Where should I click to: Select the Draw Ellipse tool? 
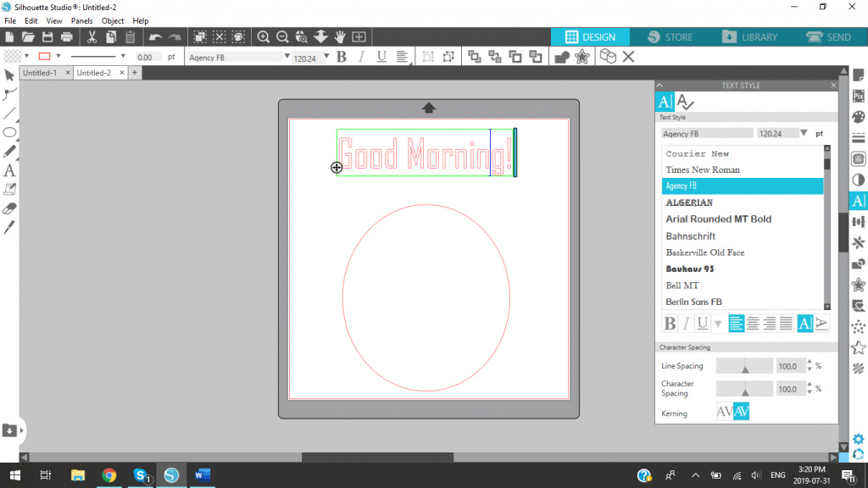10,134
